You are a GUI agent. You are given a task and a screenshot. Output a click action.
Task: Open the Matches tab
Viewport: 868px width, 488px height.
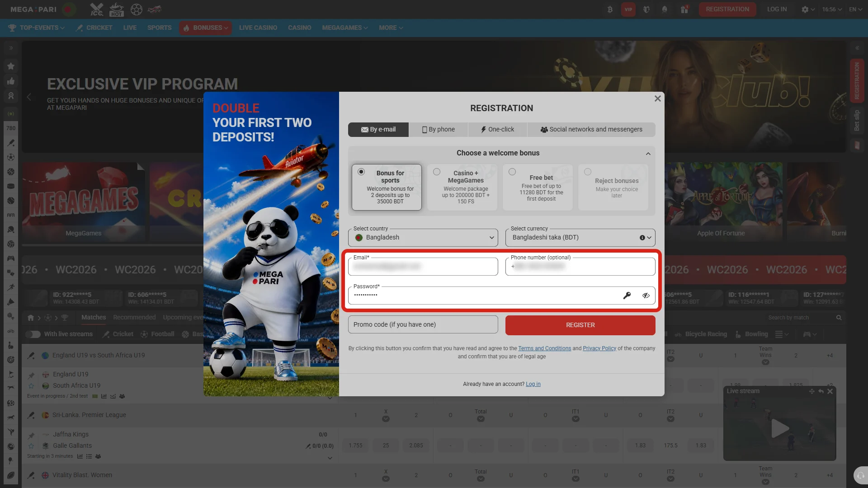coord(94,318)
